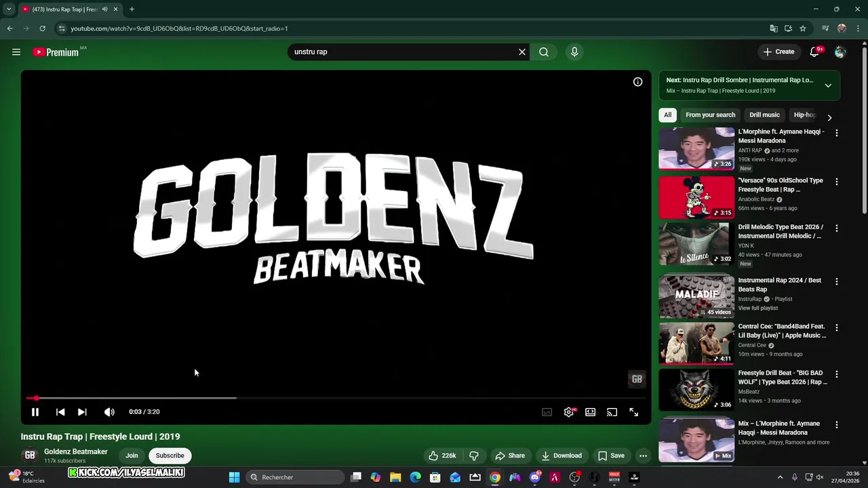868x488 pixels.
Task: Open BIG BAD WOLF drill beat thumbnail
Action: [x=696, y=390]
